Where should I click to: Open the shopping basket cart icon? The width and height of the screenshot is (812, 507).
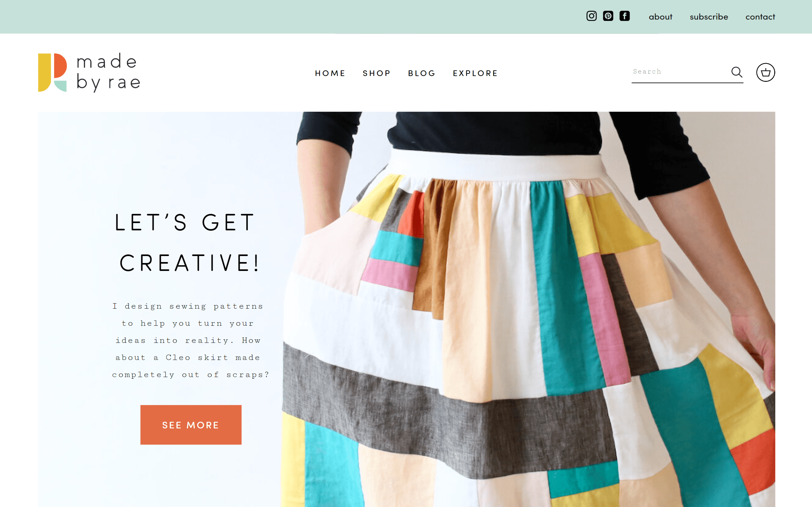pos(765,73)
